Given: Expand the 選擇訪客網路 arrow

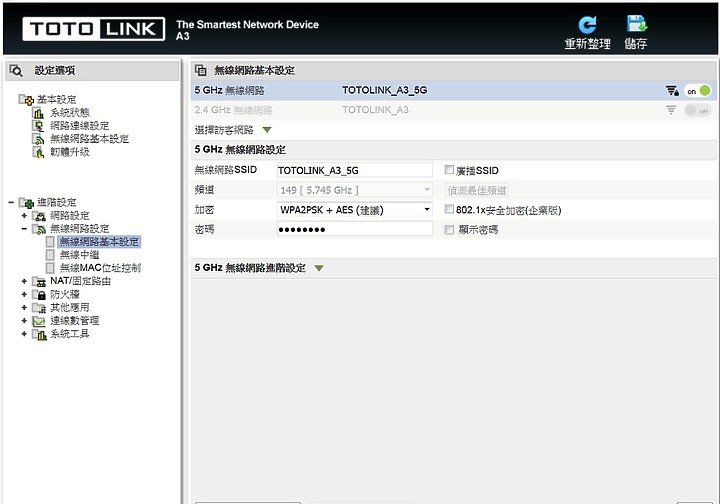Looking at the screenshot, I should [x=267, y=130].
